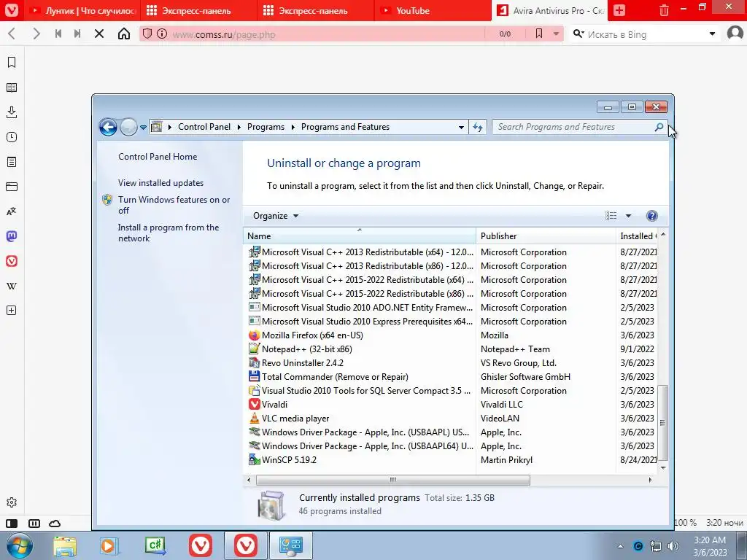Screen dimensions: 747x560
Task: Select VLC media player entry
Action: tap(295, 418)
